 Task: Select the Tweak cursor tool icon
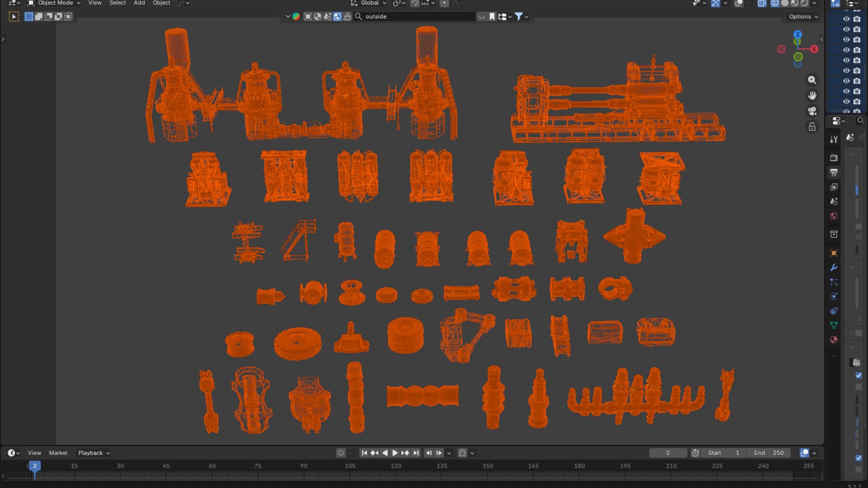[x=14, y=17]
